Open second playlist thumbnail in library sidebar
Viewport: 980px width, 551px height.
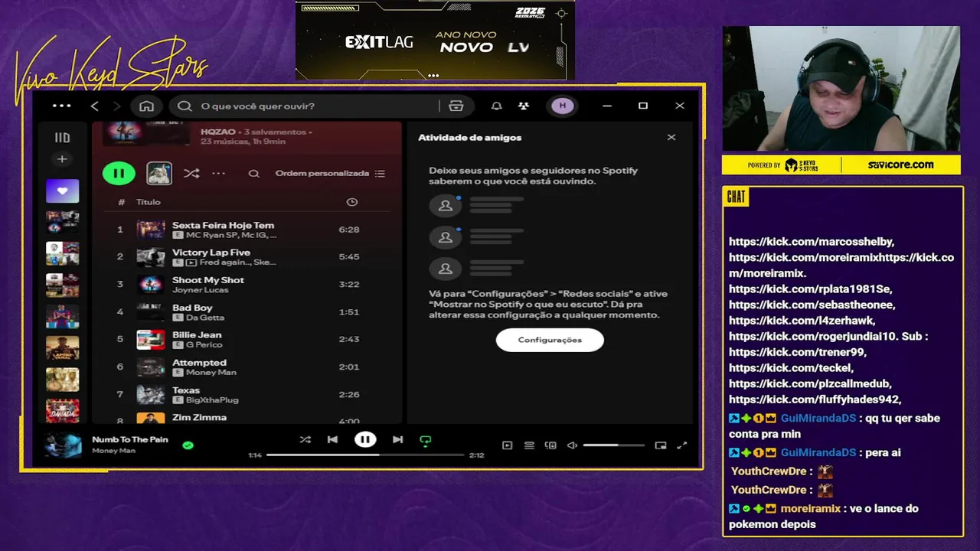pos(62,223)
